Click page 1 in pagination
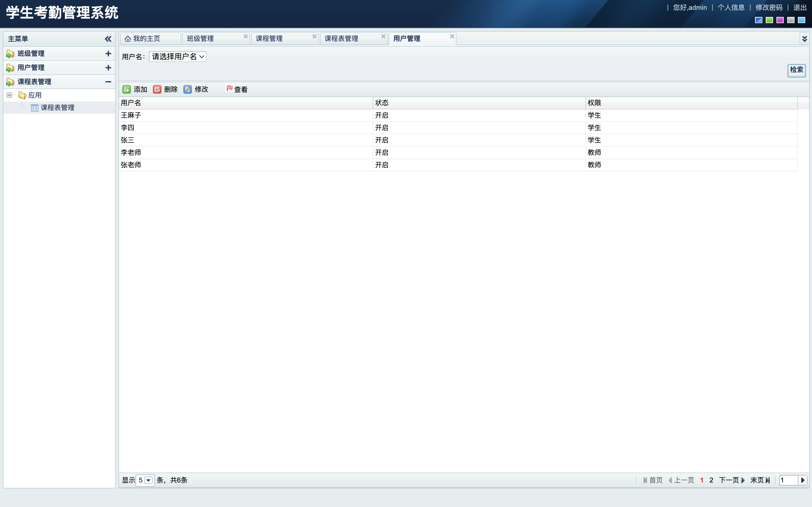 pos(702,480)
